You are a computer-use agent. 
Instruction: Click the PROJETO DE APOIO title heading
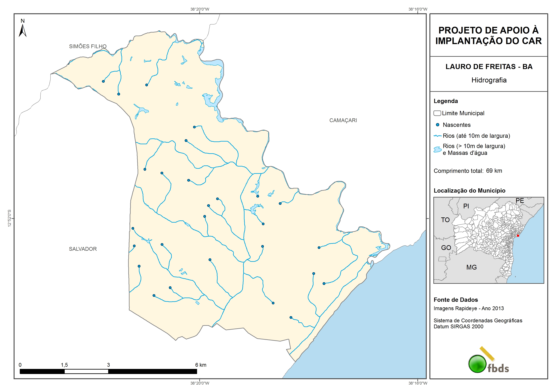click(489, 36)
